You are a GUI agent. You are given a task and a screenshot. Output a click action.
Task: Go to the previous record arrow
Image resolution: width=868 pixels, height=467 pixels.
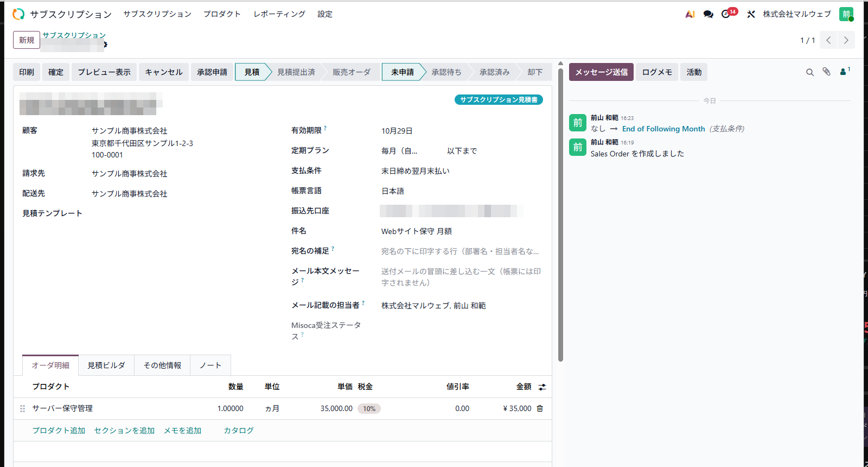(x=828, y=40)
